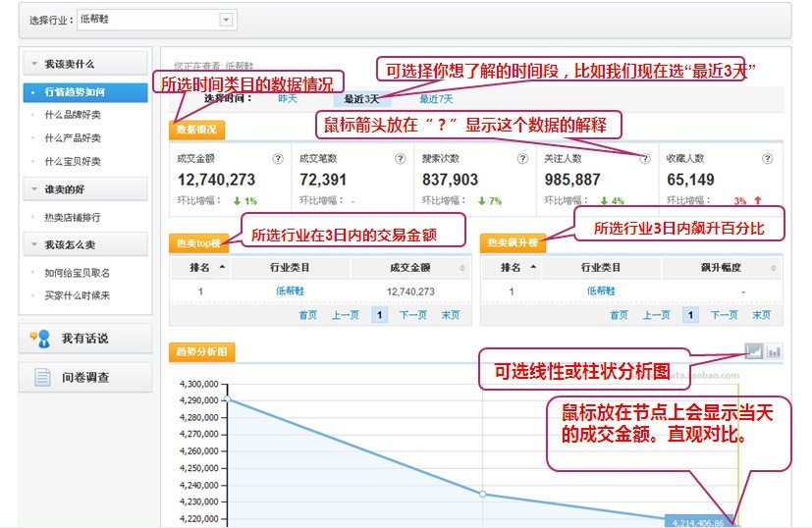This screenshot has height=528, width=812.
Task: Go to 首页 in rising table pager
Action: pyautogui.click(x=619, y=315)
